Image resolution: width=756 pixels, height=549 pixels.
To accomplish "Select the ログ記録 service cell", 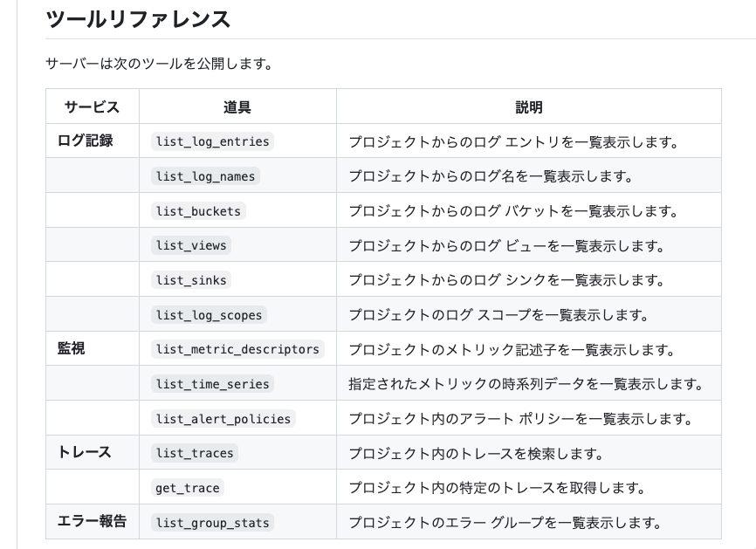I will [86, 141].
